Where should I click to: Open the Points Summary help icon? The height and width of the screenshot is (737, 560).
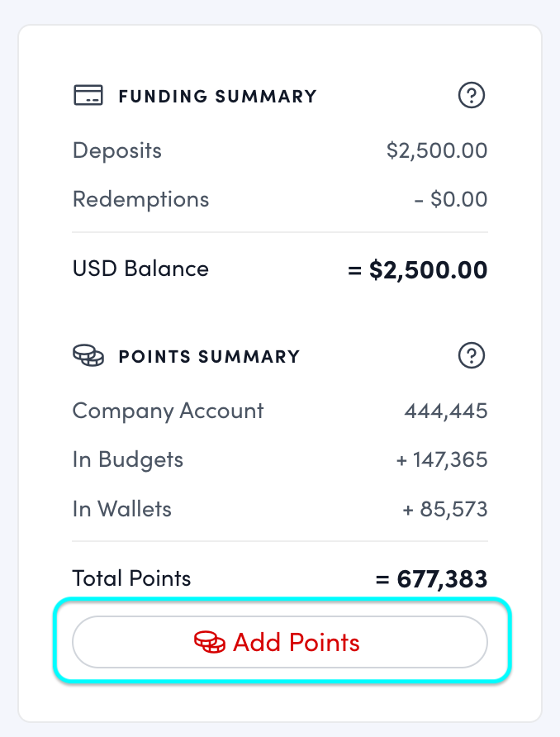click(471, 355)
